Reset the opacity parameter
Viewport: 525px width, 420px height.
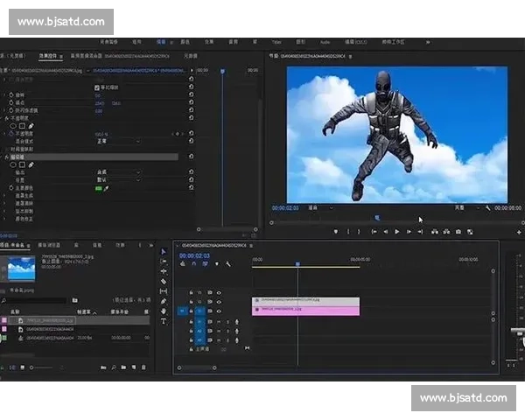click(191, 134)
